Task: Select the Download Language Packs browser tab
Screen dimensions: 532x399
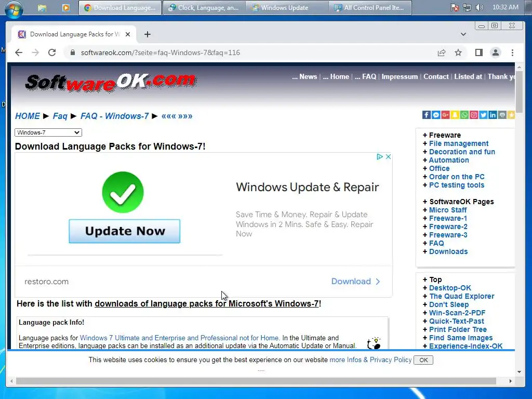Action: tap(75, 34)
